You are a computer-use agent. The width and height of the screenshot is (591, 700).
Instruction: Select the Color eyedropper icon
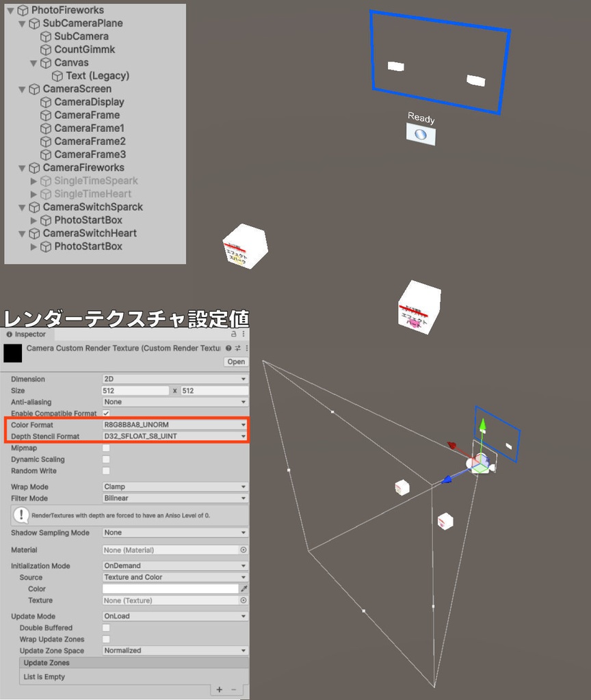click(242, 588)
